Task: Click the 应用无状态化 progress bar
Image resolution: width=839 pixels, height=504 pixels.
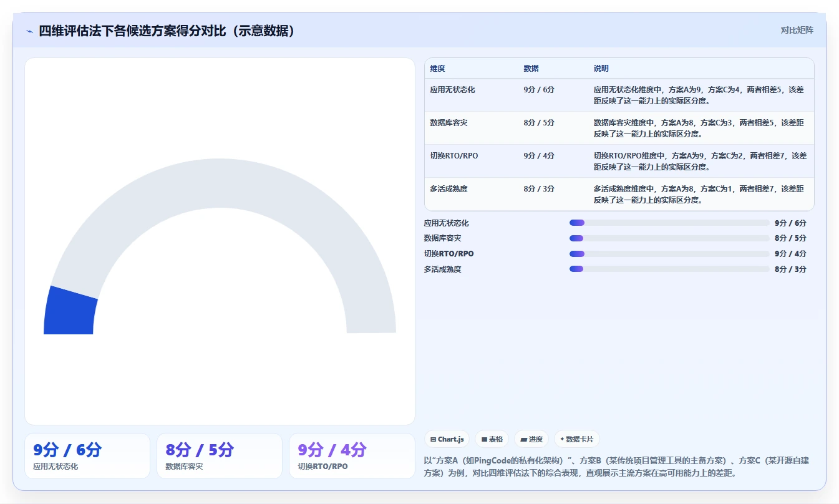Action: coord(669,223)
